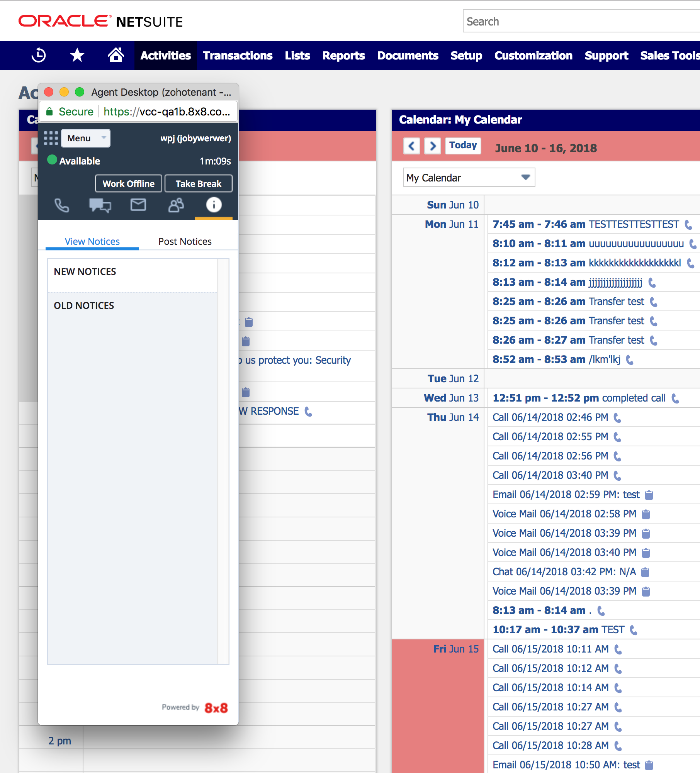
Task: Click the NEW NOTICES heading
Action: click(85, 271)
